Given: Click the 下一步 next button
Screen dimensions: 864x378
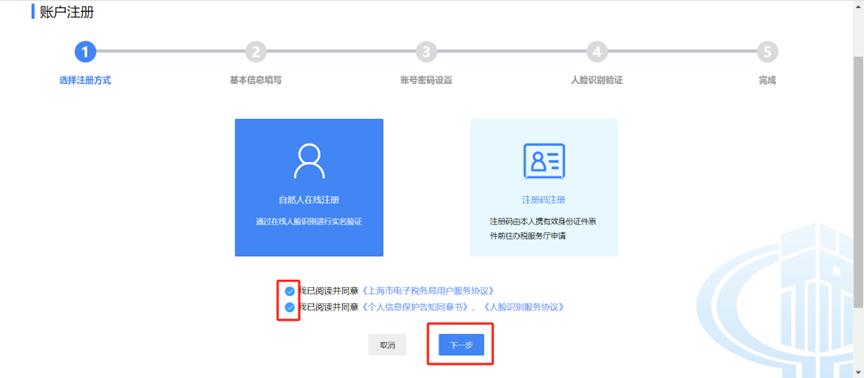Looking at the screenshot, I should [x=461, y=345].
